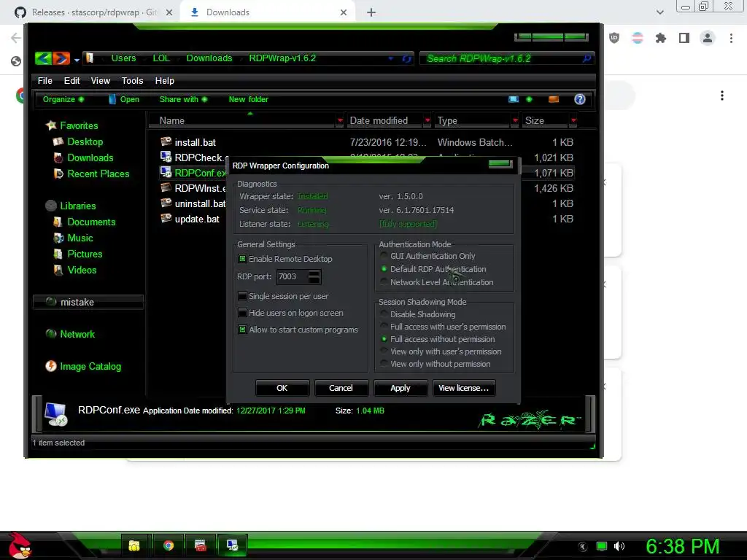Open the file explorer taskbar icon

[x=134, y=545]
